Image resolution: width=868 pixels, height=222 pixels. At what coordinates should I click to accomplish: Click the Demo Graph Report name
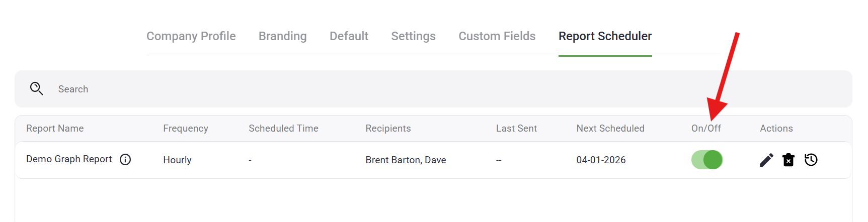pyautogui.click(x=69, y=159)
